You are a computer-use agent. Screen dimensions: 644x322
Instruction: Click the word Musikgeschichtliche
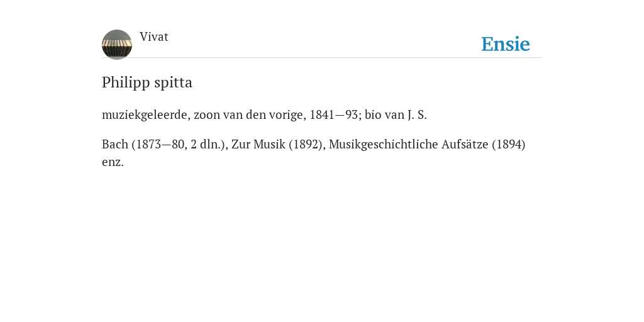coord(384,145)
